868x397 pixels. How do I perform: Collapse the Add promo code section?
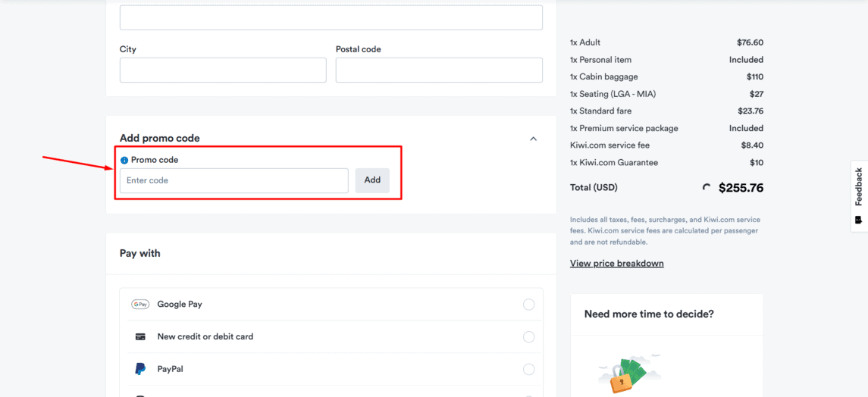pyautogui.click(x=533, y=139)
